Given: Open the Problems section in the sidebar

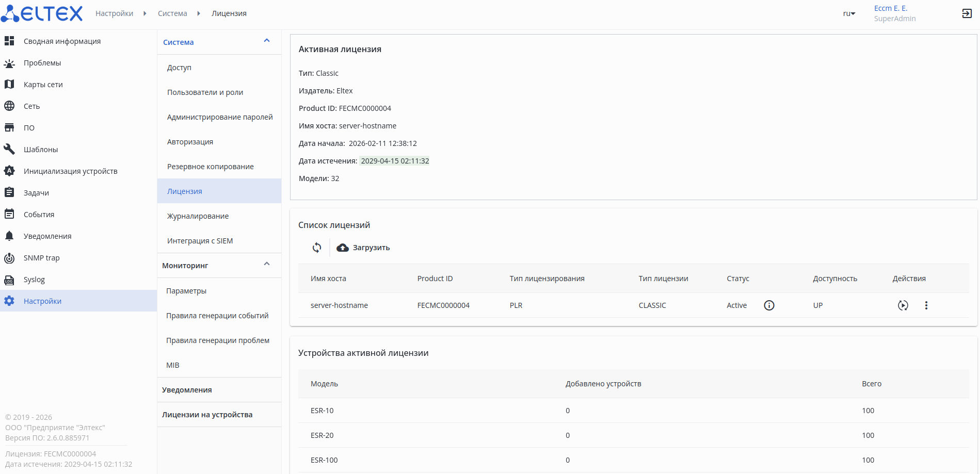Looking at the screenshot, I should tap(42, 63).
